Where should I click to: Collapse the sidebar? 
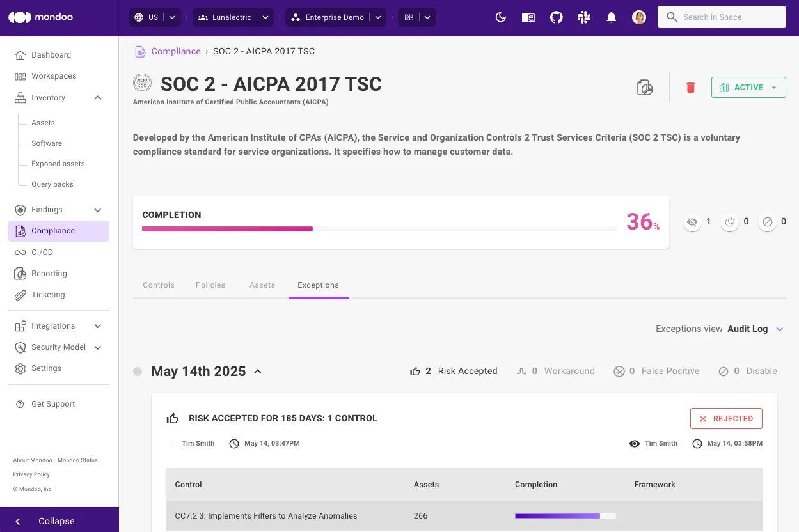coord(59,521)
